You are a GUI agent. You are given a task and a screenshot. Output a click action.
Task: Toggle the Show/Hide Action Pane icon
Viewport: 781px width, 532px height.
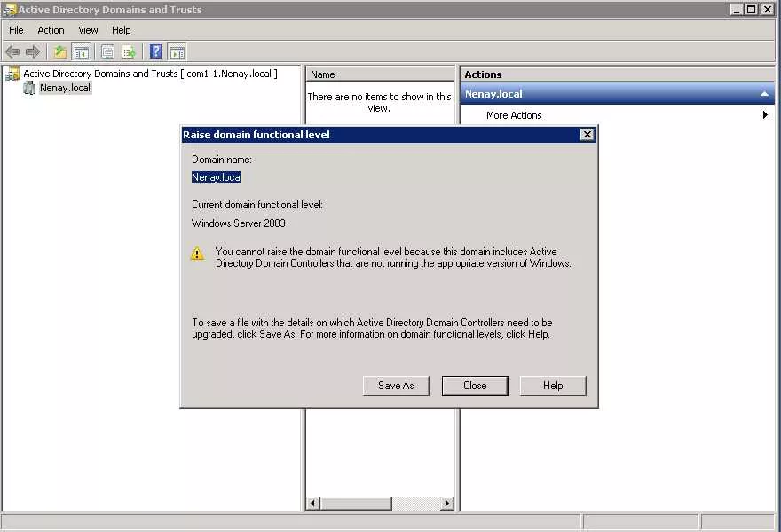177,51
